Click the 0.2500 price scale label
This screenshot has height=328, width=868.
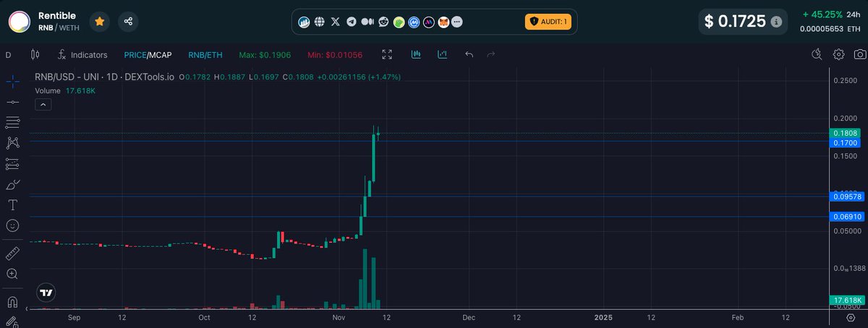pyautogui.click(x=845, y=80)
